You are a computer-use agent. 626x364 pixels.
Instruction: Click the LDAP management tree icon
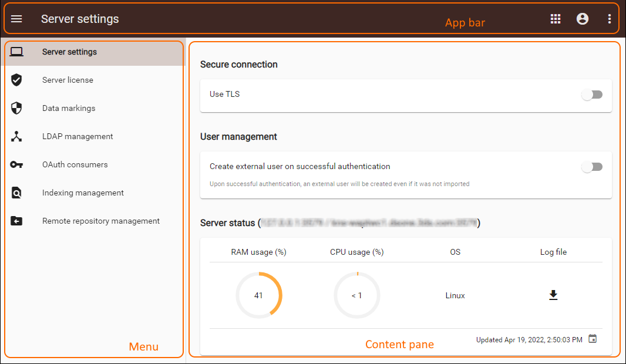(x=16, y=136)
